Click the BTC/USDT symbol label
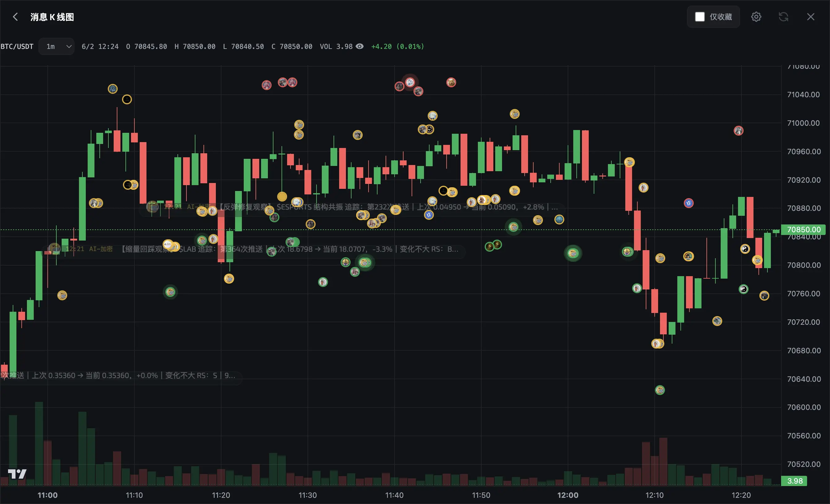The width and height of the screenshot is (830, 504). click(x=17, y=46)
